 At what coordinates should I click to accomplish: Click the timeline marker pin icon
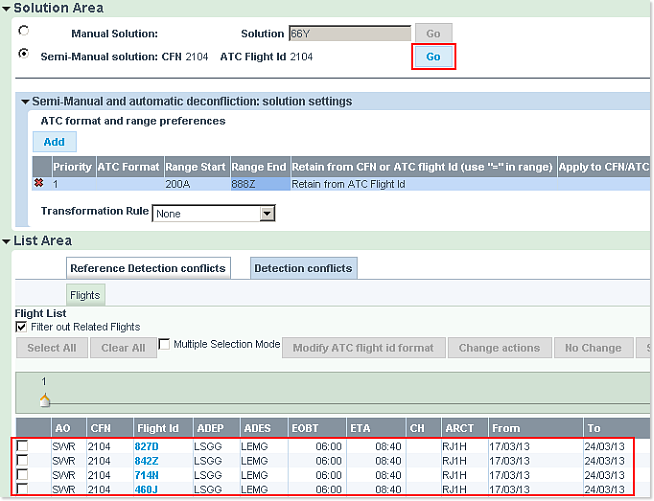[43, 400]
